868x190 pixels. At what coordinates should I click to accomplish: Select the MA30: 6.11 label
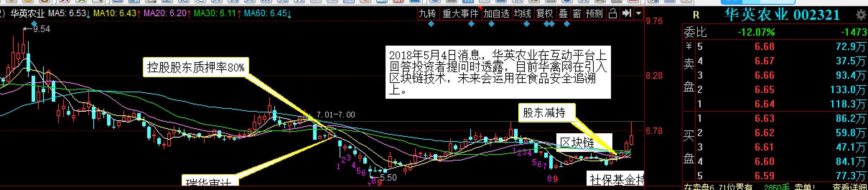tap(217, 14)
